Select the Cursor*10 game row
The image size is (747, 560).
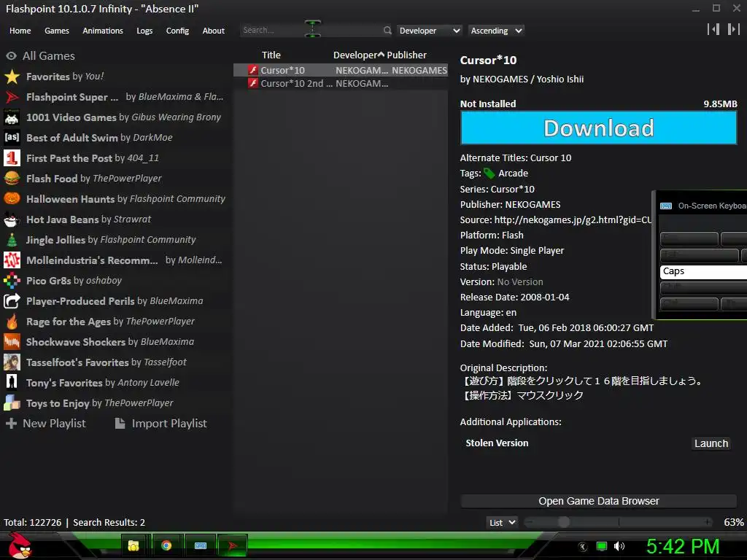(x=341, y=70)
